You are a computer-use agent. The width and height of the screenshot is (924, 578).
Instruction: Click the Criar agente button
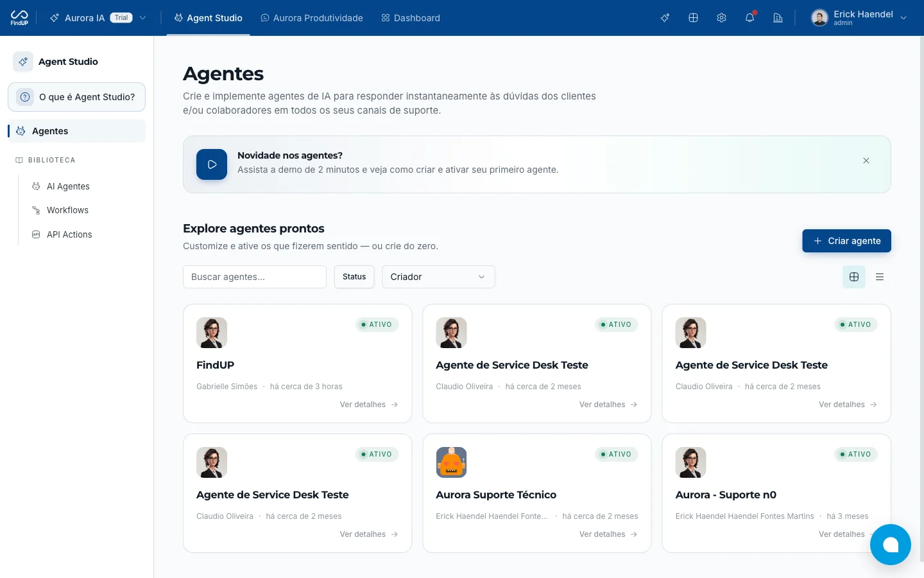click(x=846, y=241)
